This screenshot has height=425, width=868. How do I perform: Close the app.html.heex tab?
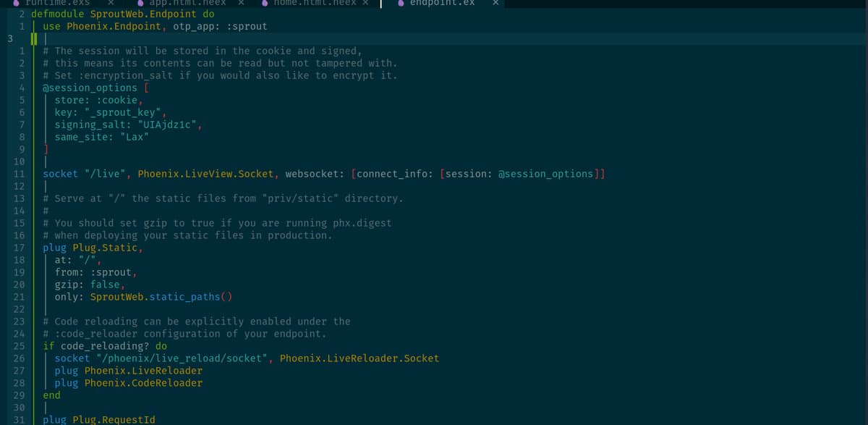pyautogui.click(x=240, y=3)
